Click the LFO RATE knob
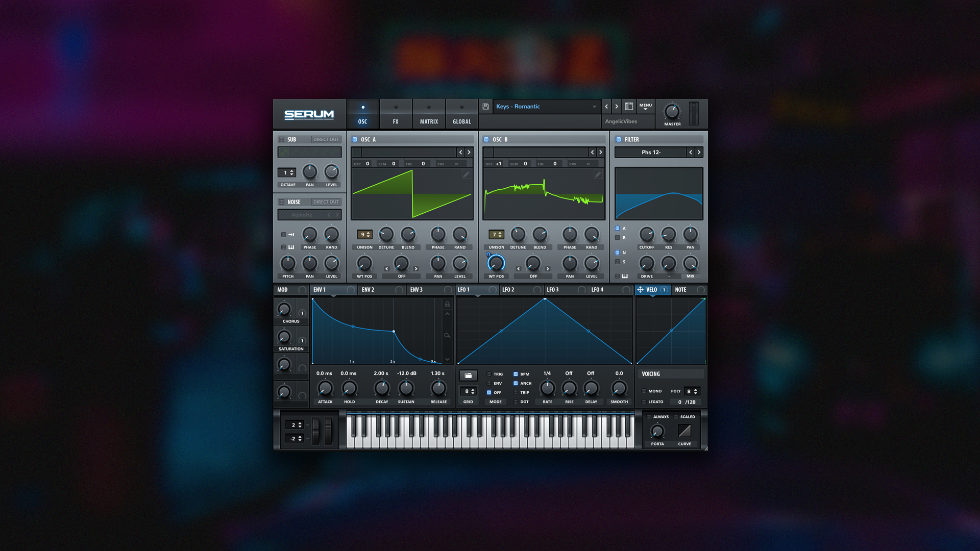980x551 pixels. point(547,389)
